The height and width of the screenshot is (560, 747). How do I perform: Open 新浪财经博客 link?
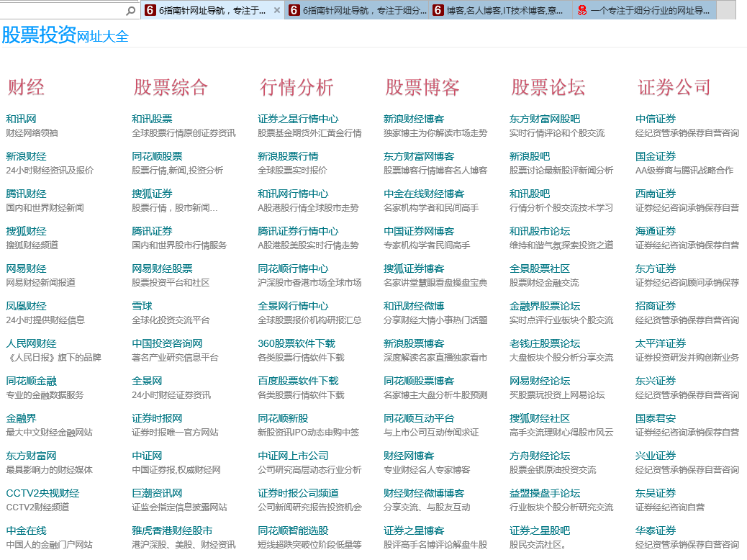(414, 119)
